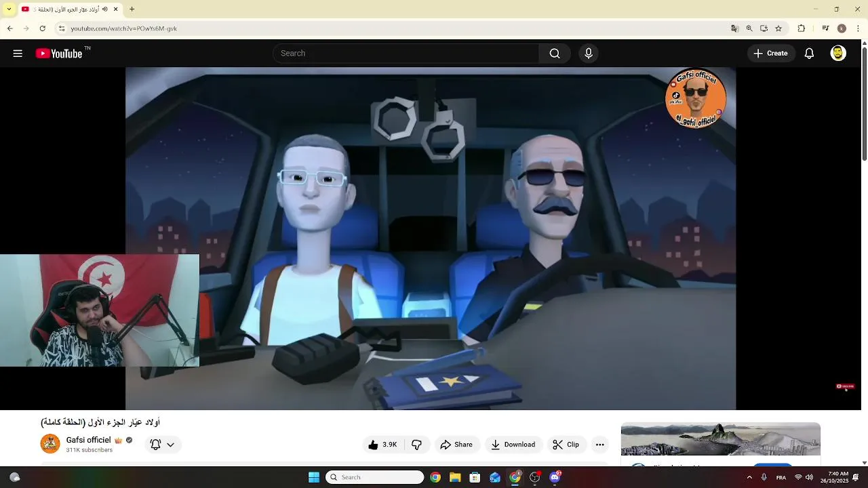Open Chrome three-dot menu
This screenshot has width=868, height=488.
coord(859,28)
